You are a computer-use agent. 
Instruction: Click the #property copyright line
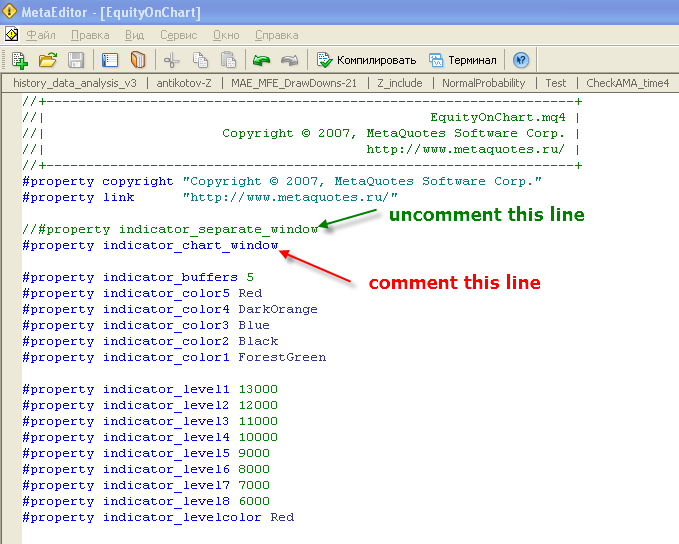282,181
